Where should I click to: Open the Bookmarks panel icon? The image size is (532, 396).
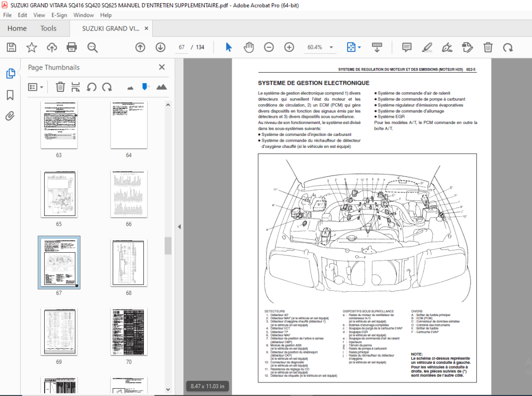click(x=10, y=95)
